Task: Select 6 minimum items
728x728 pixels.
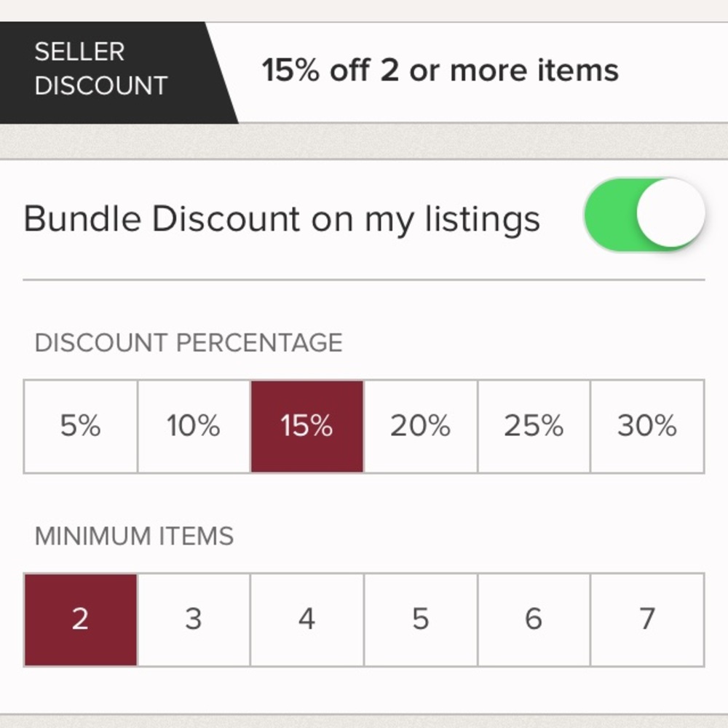Action: point(532,618)
